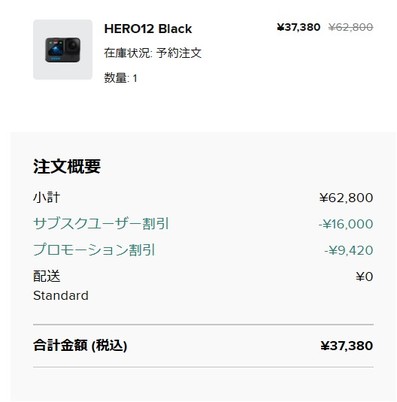Image resolution: width=397 pixels, height=402 pixels.
Task: Select the 小計 subtotal label
Action: (46, 197)
